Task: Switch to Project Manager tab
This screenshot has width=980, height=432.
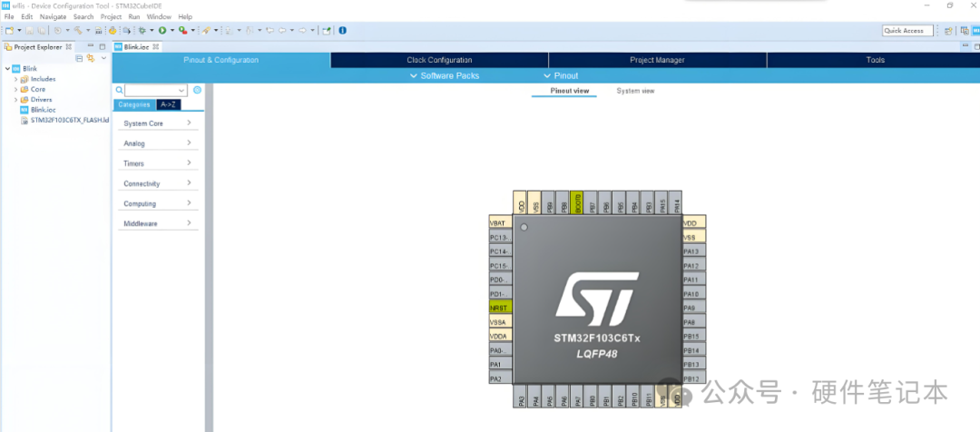Action: point(657,60)
